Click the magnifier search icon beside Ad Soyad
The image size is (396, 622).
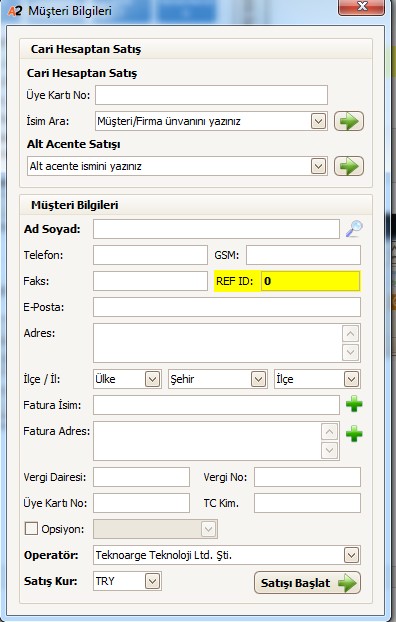point(354,229)
